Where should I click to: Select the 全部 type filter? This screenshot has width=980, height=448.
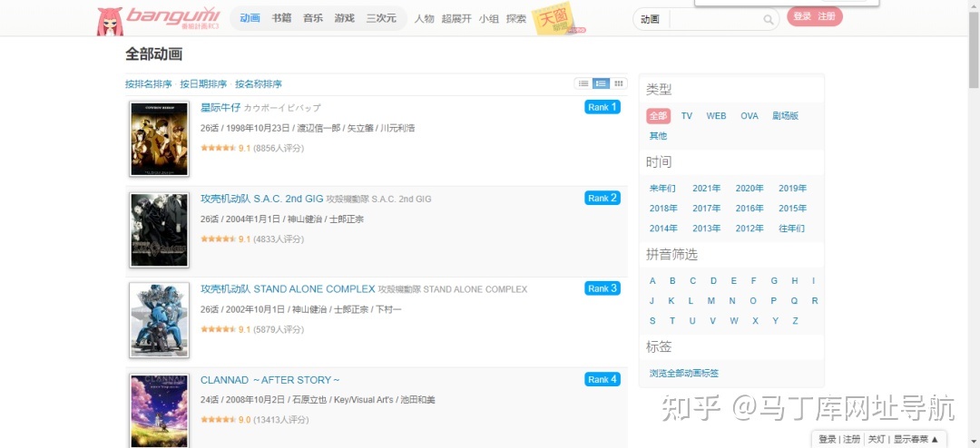pyautogui.click(x=658, y=116)
